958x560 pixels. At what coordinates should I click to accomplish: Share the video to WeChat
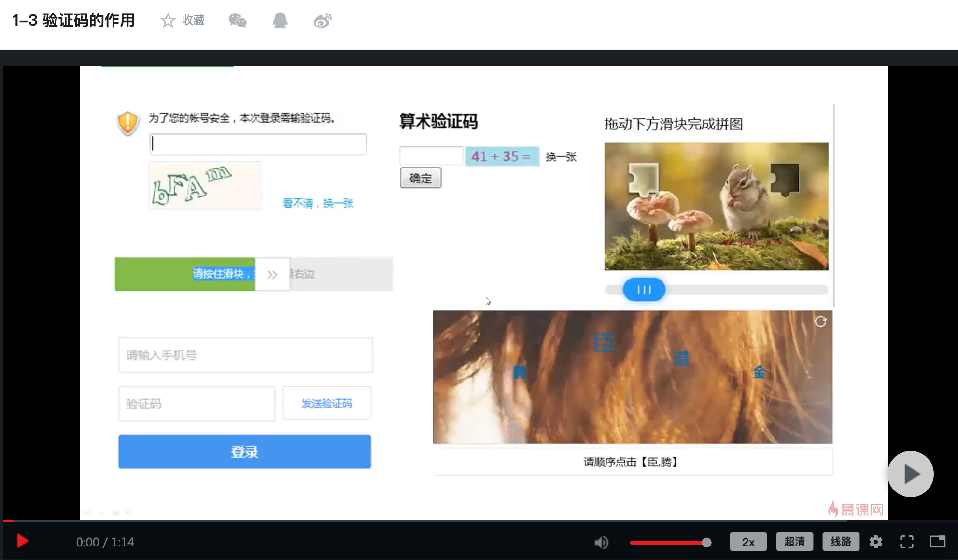(237, 20)
